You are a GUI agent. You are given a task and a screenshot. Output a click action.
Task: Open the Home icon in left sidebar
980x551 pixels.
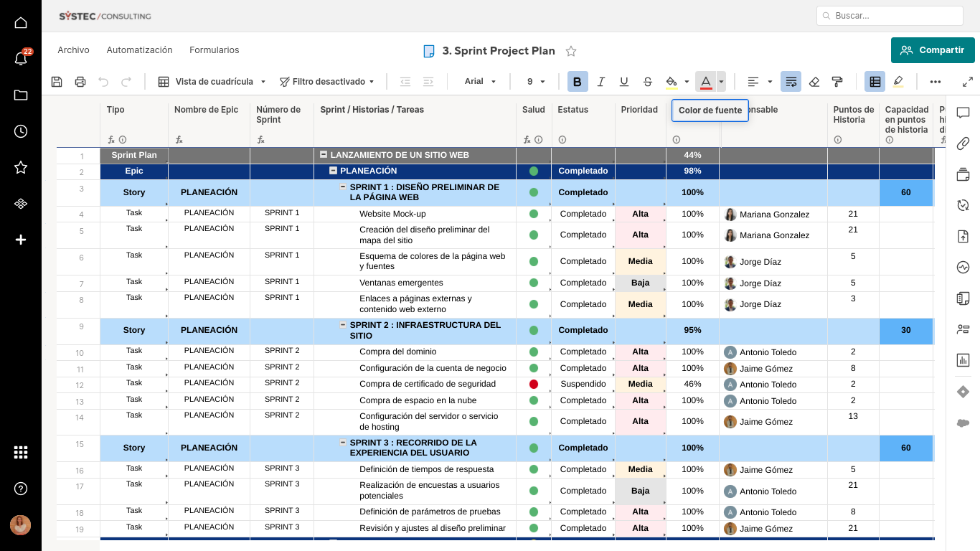coord(21,23)
